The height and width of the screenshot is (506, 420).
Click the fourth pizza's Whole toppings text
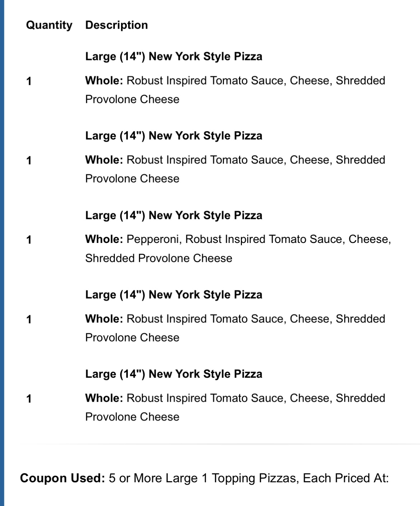click(x=235, y=328)
